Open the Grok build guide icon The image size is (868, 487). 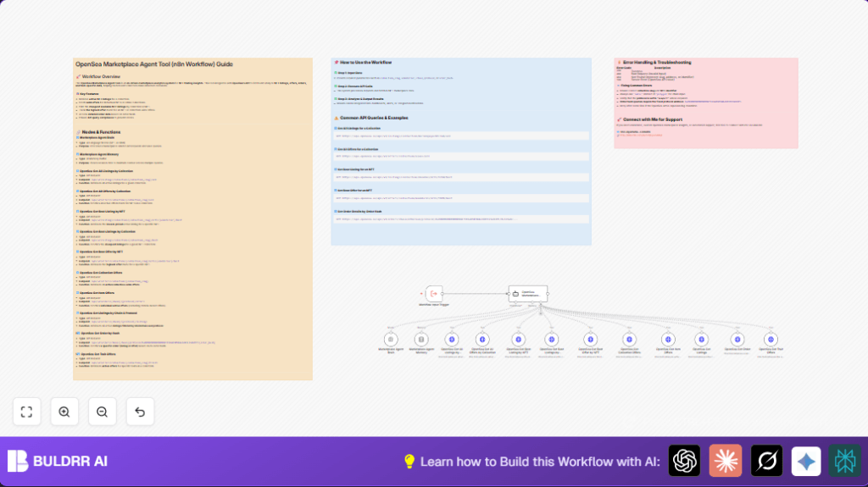[x=766, y=461]
